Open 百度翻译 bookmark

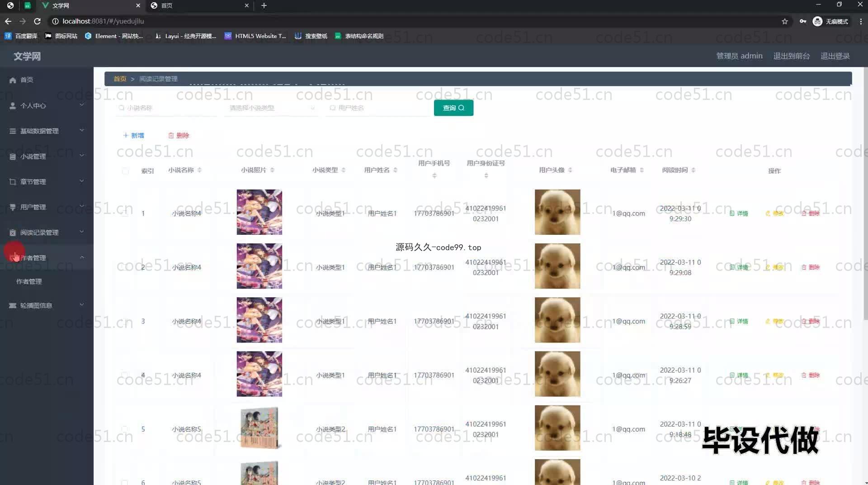click(21, 36)
